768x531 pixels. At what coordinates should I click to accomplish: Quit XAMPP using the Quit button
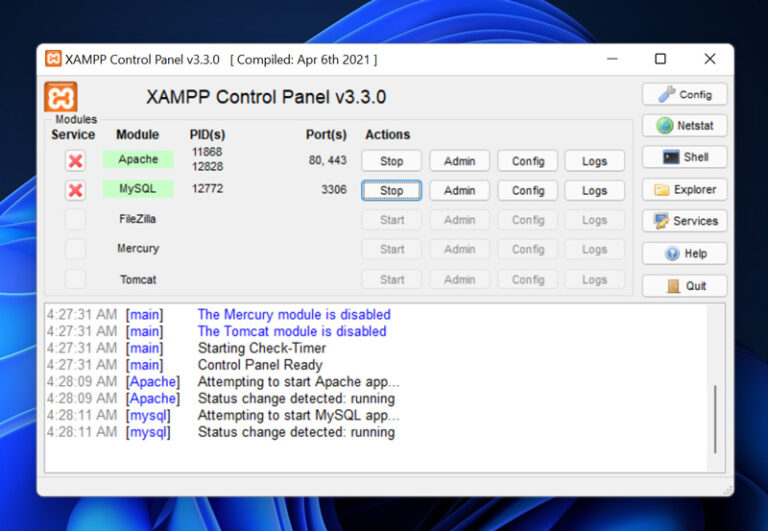684,285
